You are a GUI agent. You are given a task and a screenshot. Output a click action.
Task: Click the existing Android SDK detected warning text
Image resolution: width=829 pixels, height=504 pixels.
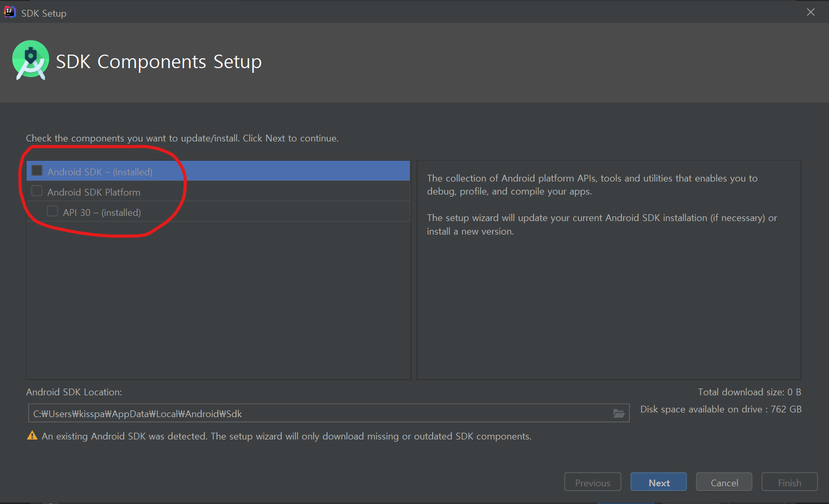287,436
